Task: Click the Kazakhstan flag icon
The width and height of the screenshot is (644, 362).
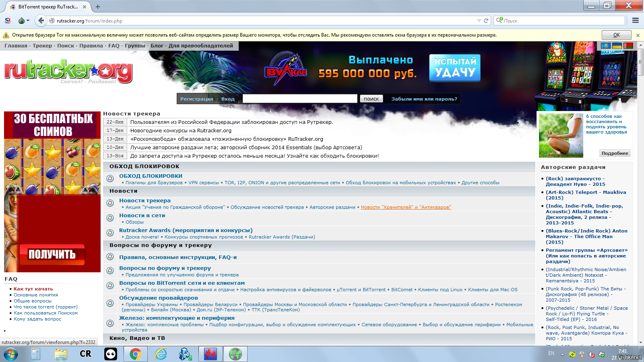Action: pos(605,46)
